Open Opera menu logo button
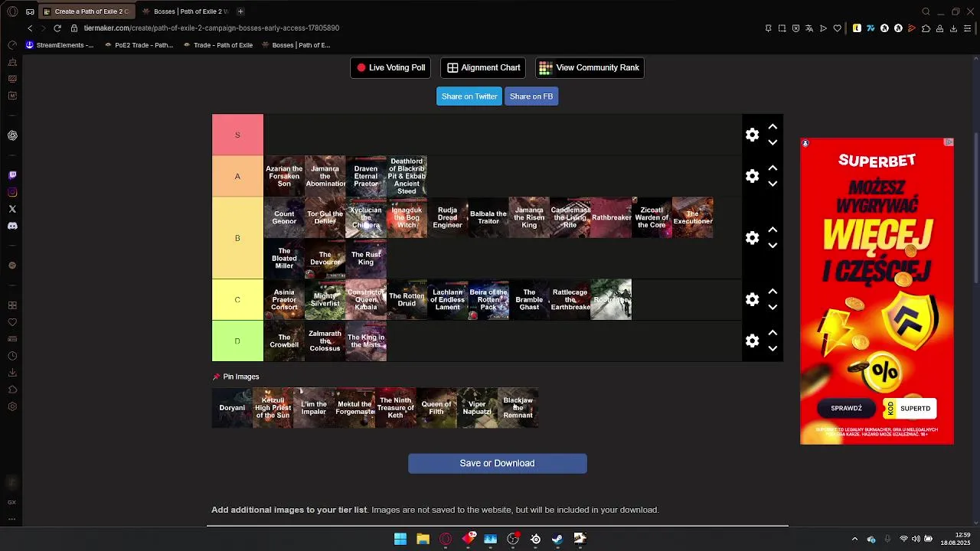 [12, 11]
